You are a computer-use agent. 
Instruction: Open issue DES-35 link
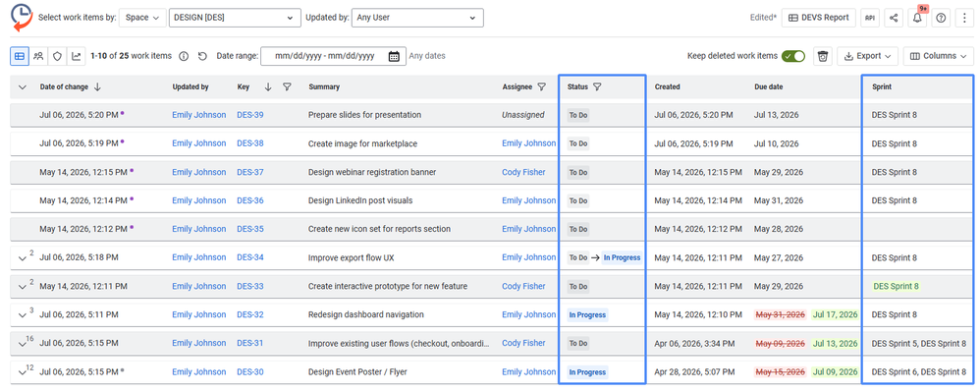[250, 229]
